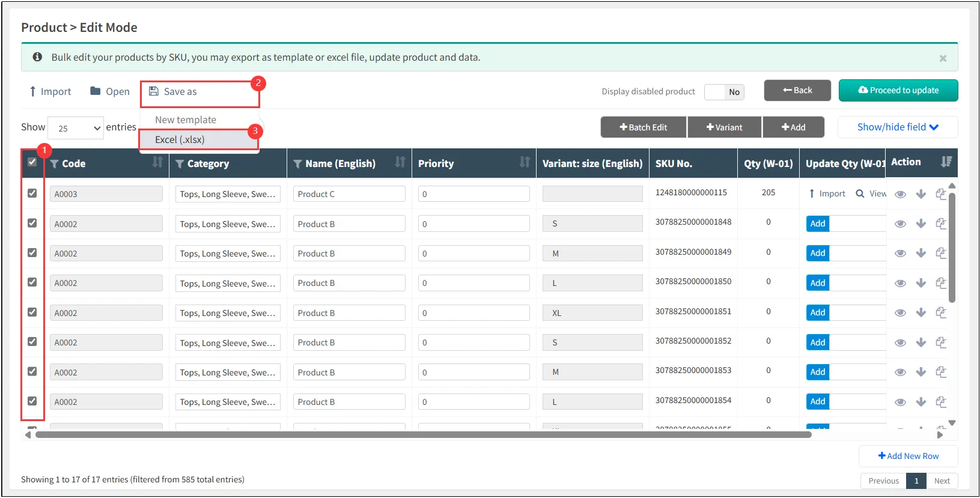
Task: Choose New template menu option
Action: coord(185,120)
